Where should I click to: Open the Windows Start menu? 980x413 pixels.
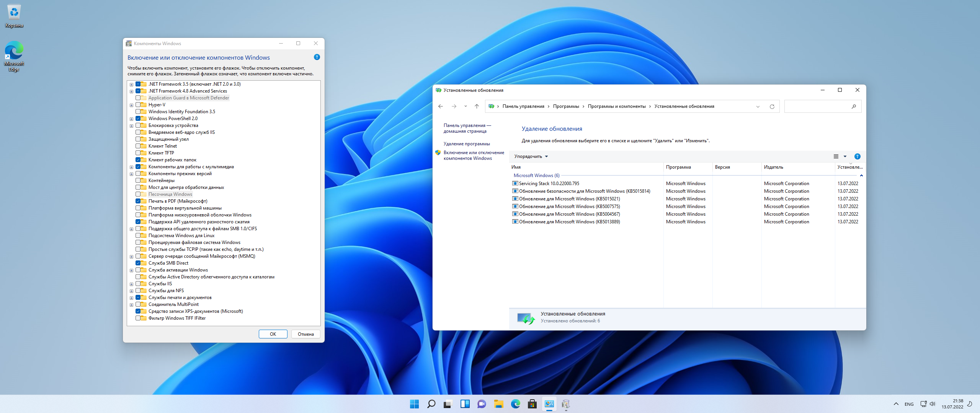pos(414,404)
